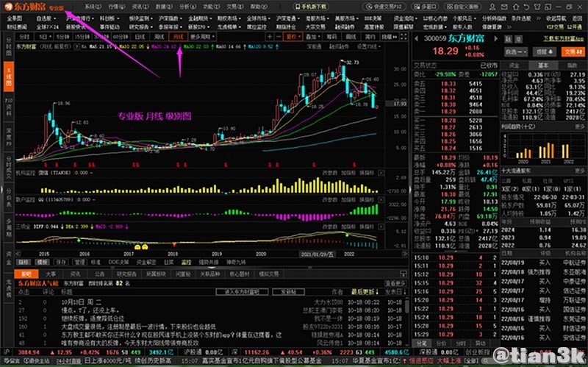Open the 分时成交 sidebar item
The image size is (588, 367).
click(9, 168)
